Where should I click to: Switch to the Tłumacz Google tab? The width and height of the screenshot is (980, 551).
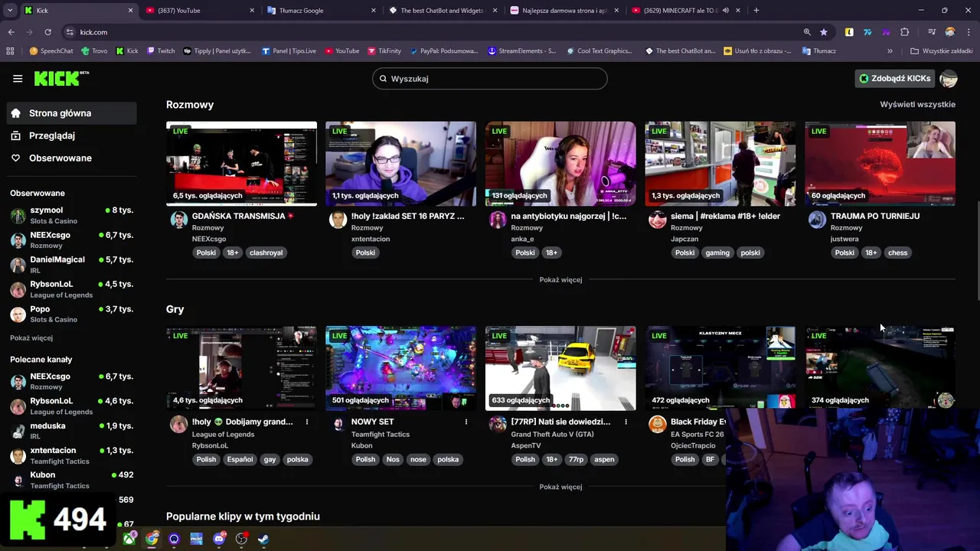coord(322,11)
